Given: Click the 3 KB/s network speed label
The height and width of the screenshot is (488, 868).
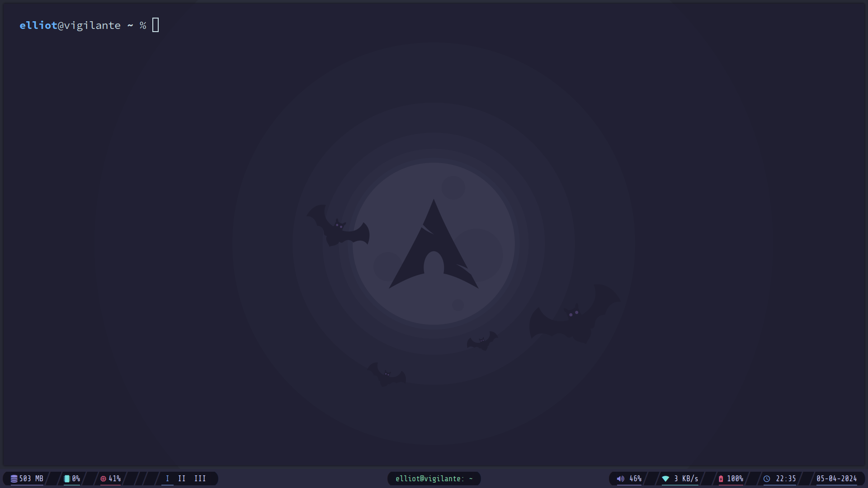Looking at the screenshot, I should click(686, 479).
